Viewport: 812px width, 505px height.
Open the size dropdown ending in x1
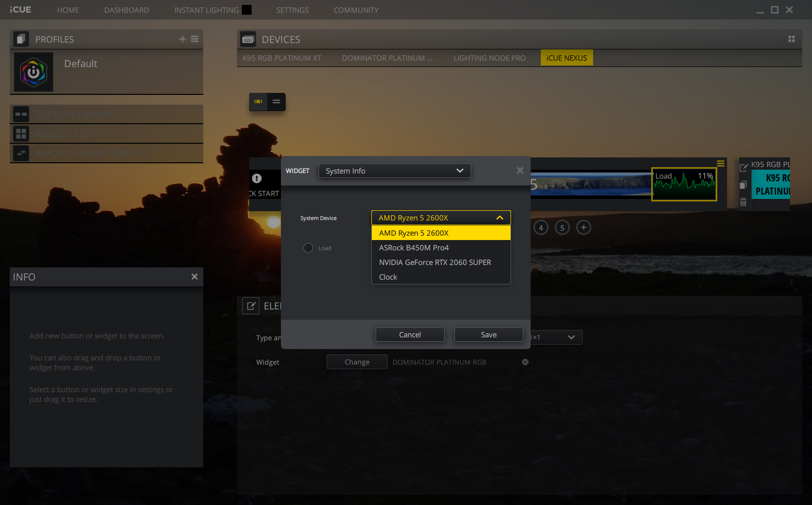click(556, 337)
